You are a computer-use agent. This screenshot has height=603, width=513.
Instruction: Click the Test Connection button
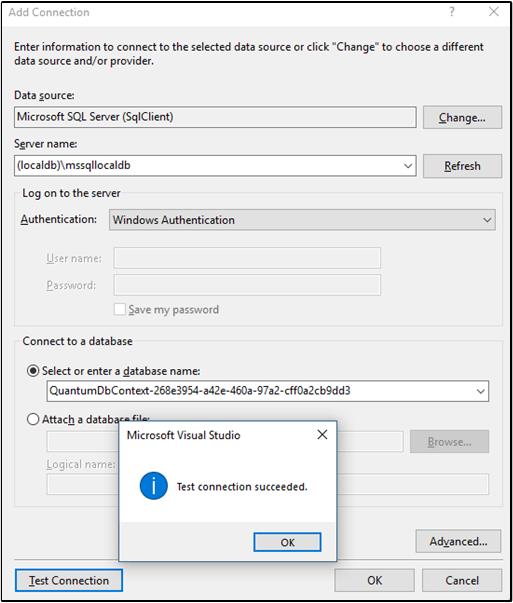pyautogui.click(x=69, y=580)
